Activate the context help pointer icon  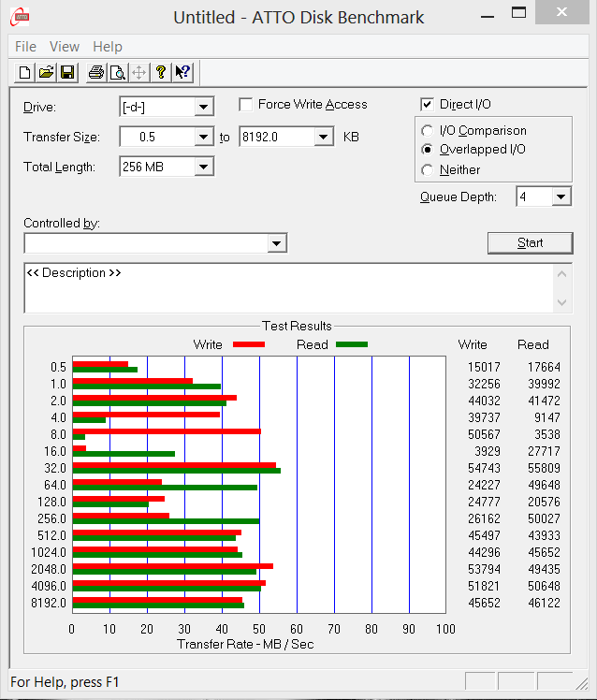[x=182, y=72]
